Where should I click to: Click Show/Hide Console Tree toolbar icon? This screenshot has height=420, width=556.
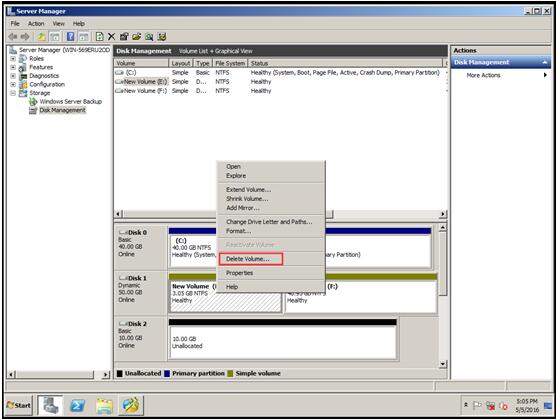coord(54,37)
